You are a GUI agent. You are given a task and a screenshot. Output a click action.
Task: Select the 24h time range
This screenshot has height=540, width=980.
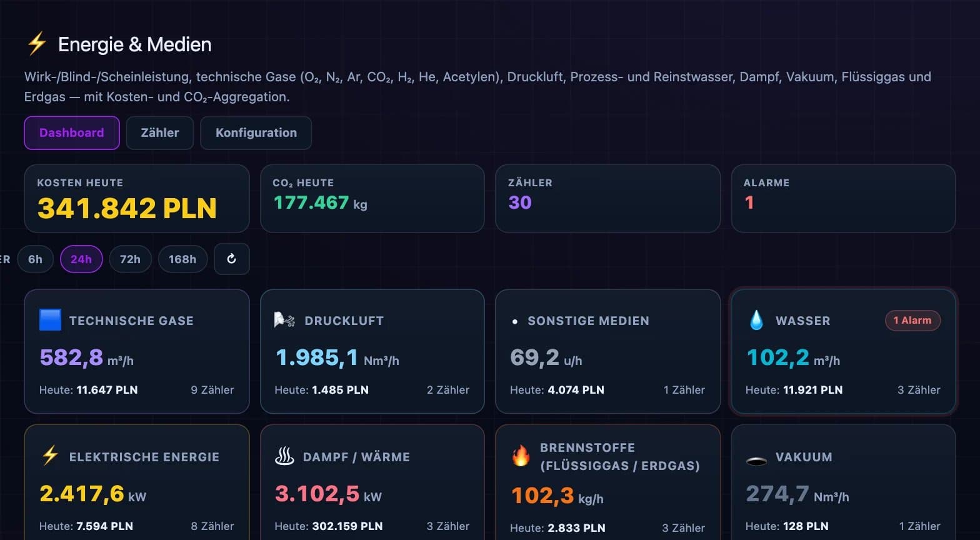(x=81, y=259)
